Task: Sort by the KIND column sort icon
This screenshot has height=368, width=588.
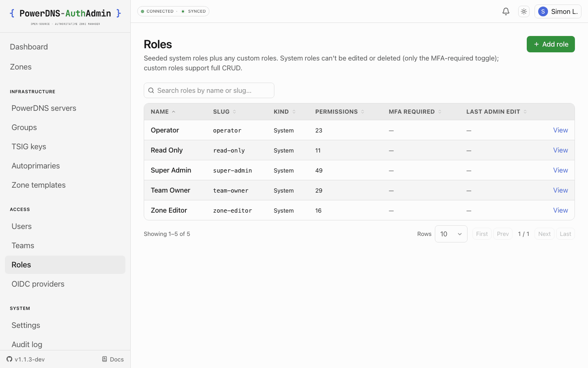Action: pos(294,112)
